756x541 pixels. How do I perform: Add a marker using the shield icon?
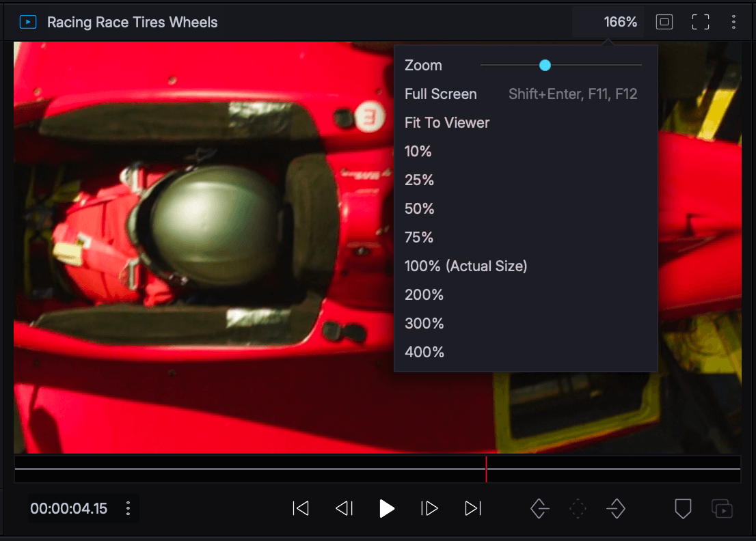683,508
